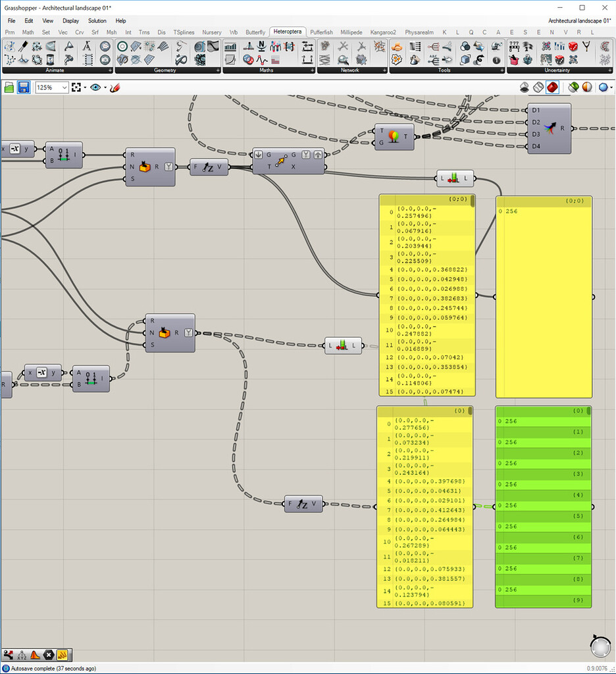Open the Kangaroo2 component tab
Viewport: 616px width, 674px height.
(x=382, y=32)
